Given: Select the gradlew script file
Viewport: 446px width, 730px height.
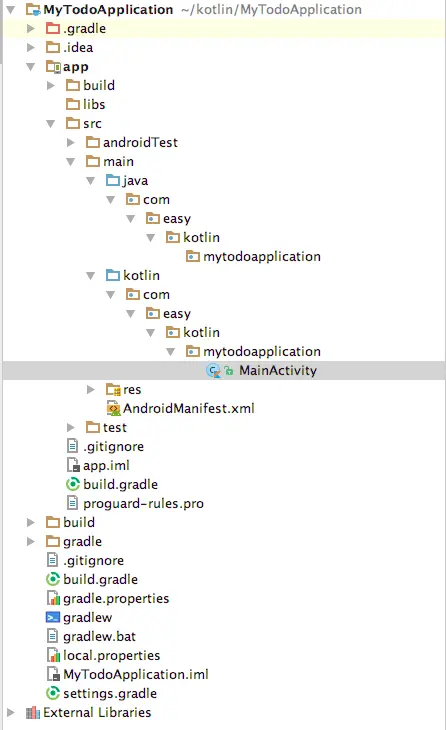Looking at the screenshot, I should pos(88,617).
